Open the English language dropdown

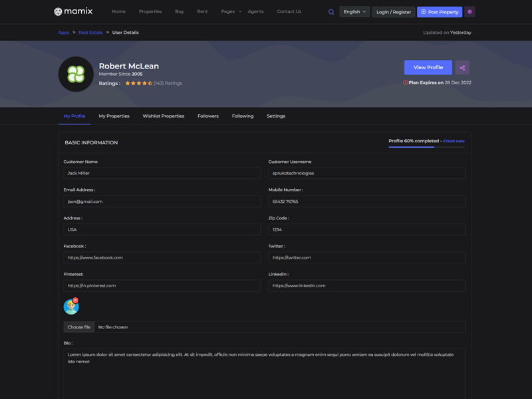tap(354, 12)
